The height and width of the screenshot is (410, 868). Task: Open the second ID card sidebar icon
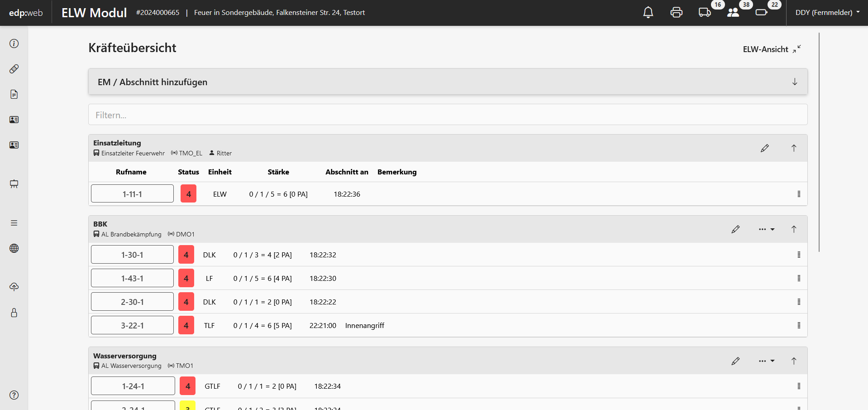(x=14, y=145)
